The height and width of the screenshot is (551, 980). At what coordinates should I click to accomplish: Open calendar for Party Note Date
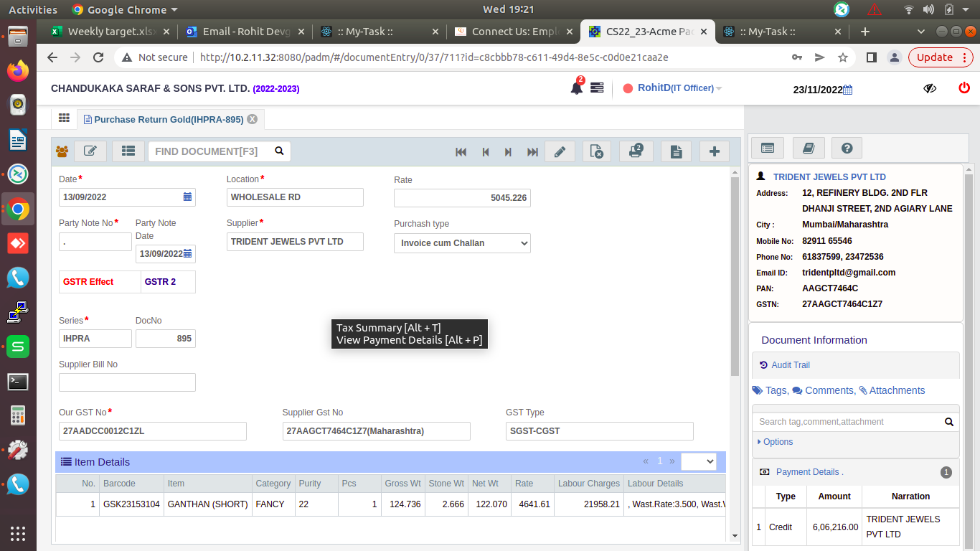[x=187, y=253]
